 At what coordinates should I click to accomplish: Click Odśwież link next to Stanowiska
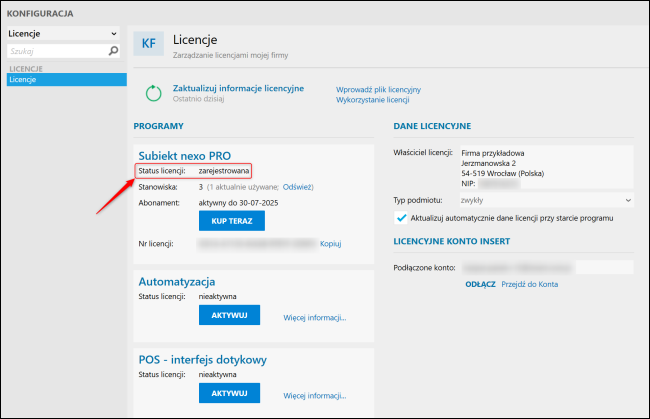[x=297, y=187]
